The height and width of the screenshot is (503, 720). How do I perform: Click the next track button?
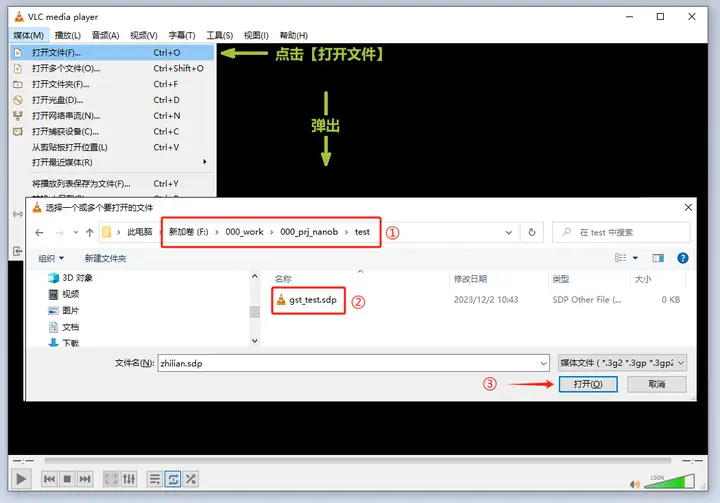pyautogui.click(x=85, y=479)
